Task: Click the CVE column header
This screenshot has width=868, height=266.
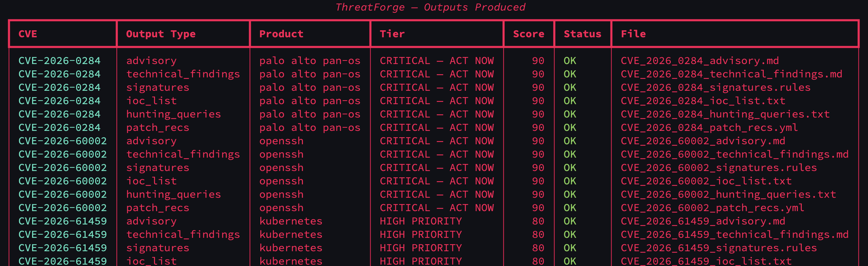Action: (x=27, y=34)
